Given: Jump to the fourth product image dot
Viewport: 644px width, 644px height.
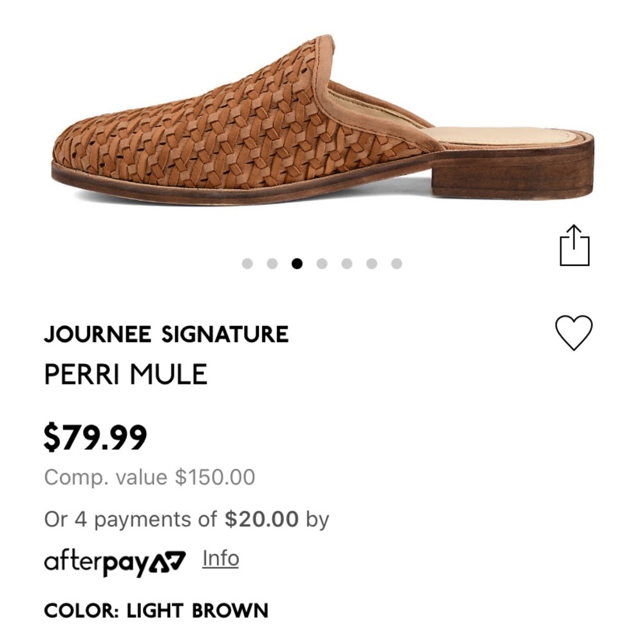Looking at the screenshot, I should tap(321, 262).
